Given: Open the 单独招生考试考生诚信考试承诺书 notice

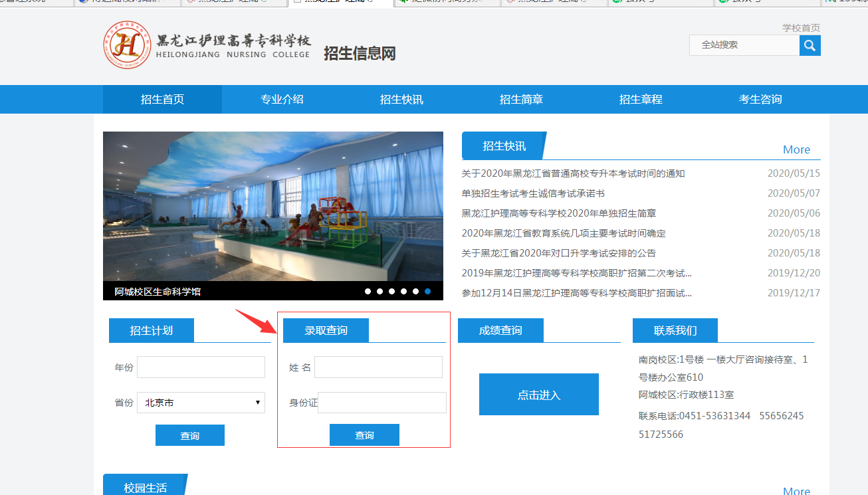Looking at the screenshot, I should [533, 193].
